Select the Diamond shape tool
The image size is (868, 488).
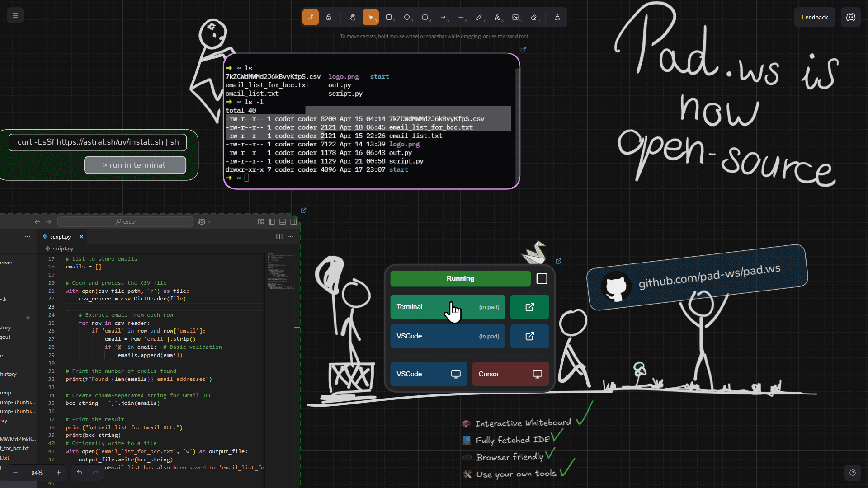tap(407, 17)
